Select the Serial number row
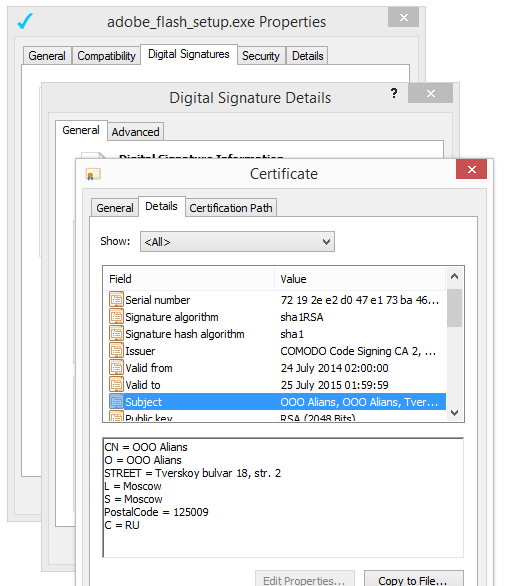Screen dimensions: 505x586 tap(275, 300)
